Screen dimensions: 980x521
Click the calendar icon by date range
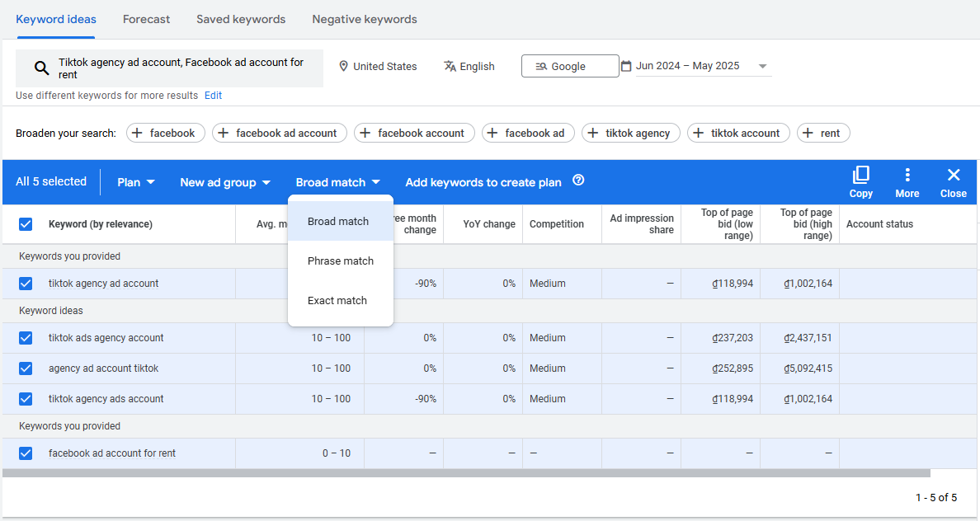point(626,66)
